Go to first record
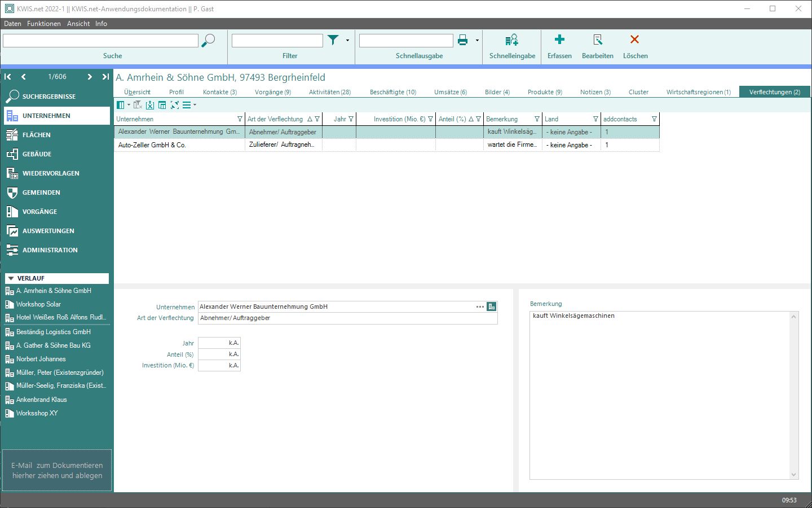Screen dimensions: 812x508 pos(8,77)
